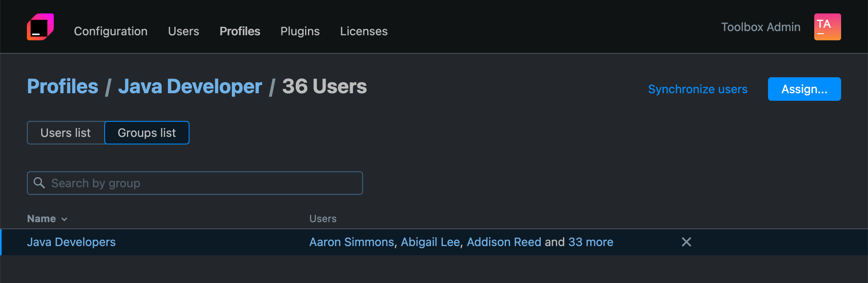Click the JetBrains Toolbox logo
Viewport: 868px width, 283px height.
click(40, 26)
